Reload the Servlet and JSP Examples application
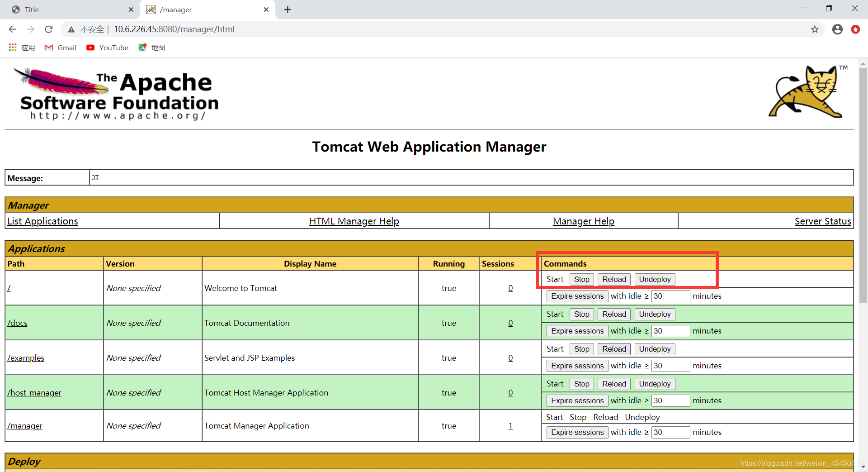The image size is (868, 472). tap(614, 349)
